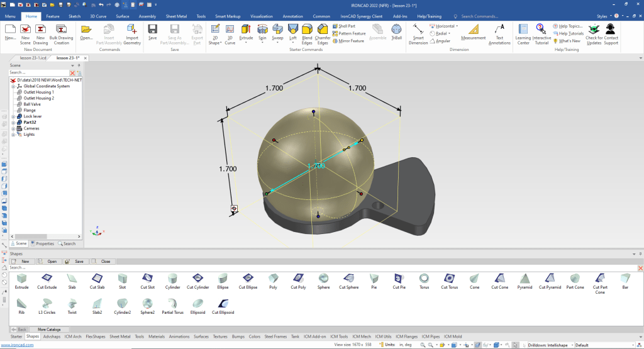Click the Text Annotations tool
The height and width of the screenshot is (349, 644).
(499, 32)
